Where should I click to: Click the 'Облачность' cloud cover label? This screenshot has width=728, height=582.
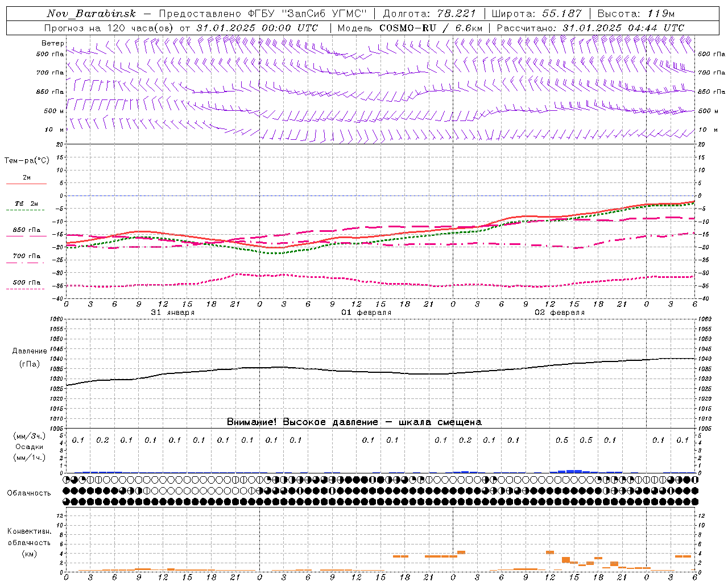coord(29,493)
